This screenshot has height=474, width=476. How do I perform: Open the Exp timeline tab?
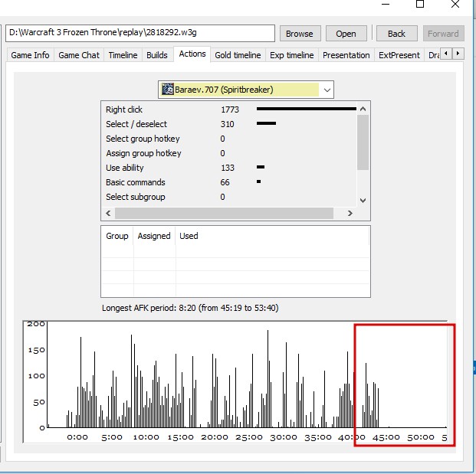click(x=292, y=55)
